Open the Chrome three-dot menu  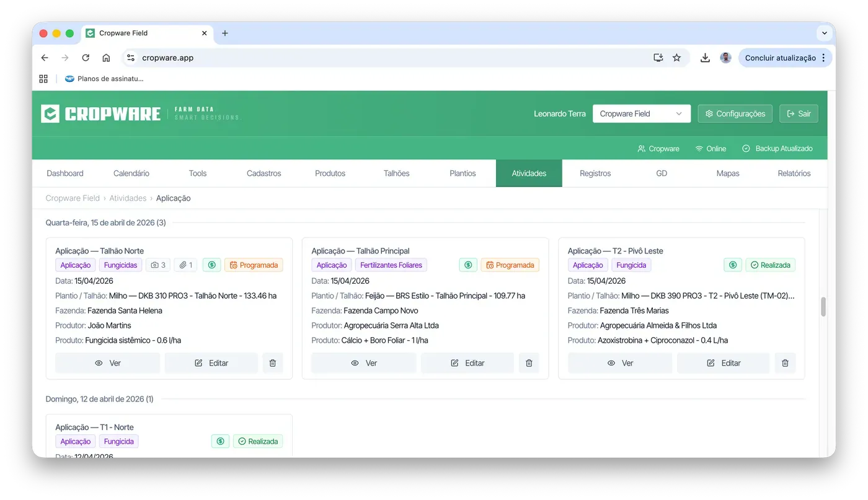coord(823,58)
